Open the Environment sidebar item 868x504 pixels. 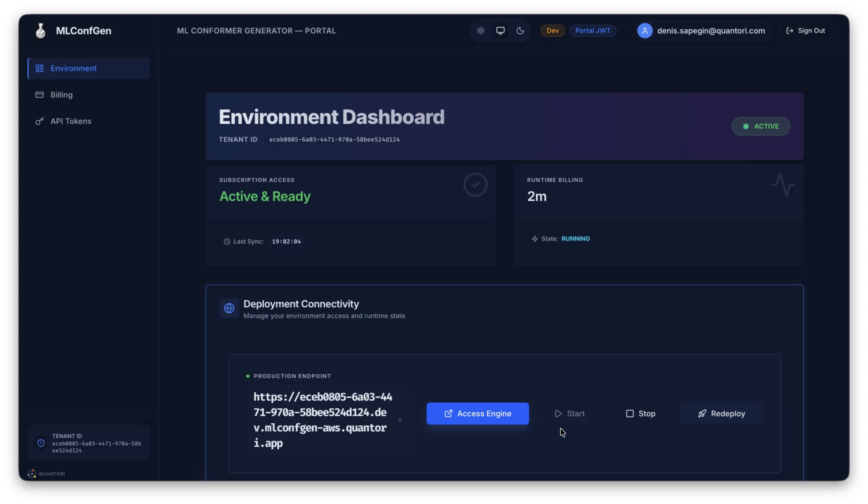click(x=89, y=68)
